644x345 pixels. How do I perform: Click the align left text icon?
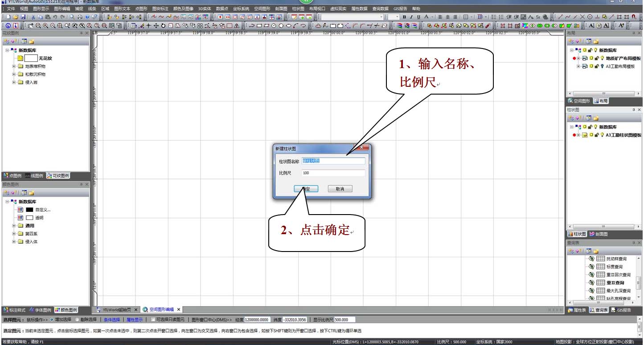pos(440,17)
